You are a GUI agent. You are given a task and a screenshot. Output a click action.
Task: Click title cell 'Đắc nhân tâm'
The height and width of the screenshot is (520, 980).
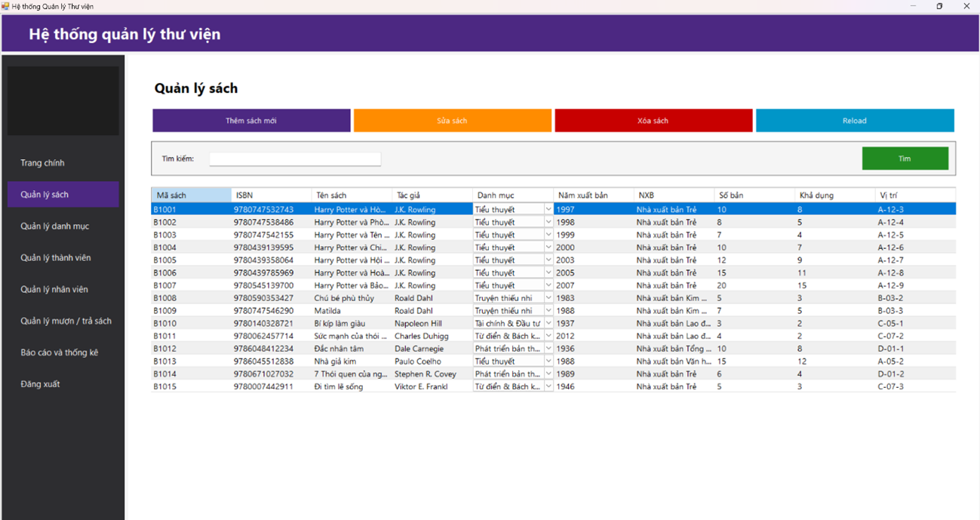click(x=352, y=349)
